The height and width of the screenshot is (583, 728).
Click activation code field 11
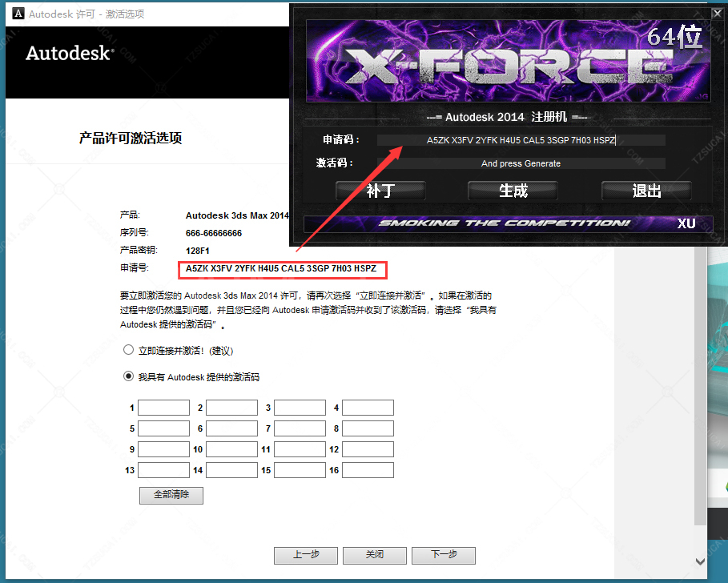tap(300, 449)
